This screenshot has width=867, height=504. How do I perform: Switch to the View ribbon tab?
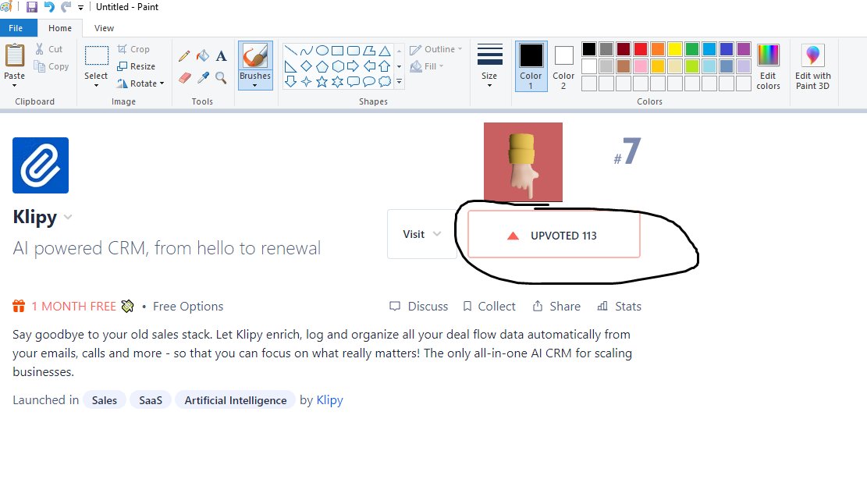104,27
